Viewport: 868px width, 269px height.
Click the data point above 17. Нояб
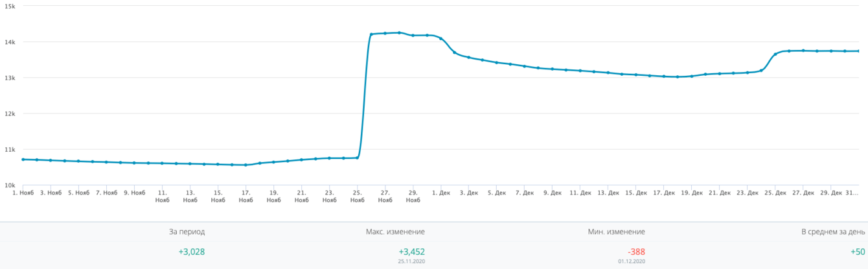(x=246, y=165)
